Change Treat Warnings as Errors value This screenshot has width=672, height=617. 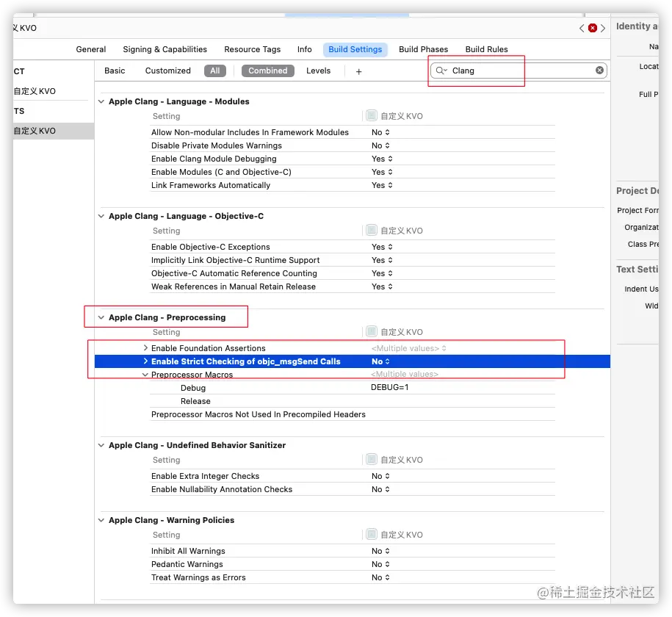(380, 577)
